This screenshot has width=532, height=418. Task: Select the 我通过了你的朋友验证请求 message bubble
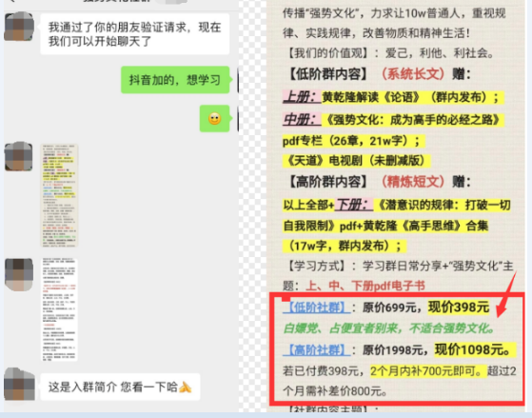pyautogui.click(x=135, y=34)
